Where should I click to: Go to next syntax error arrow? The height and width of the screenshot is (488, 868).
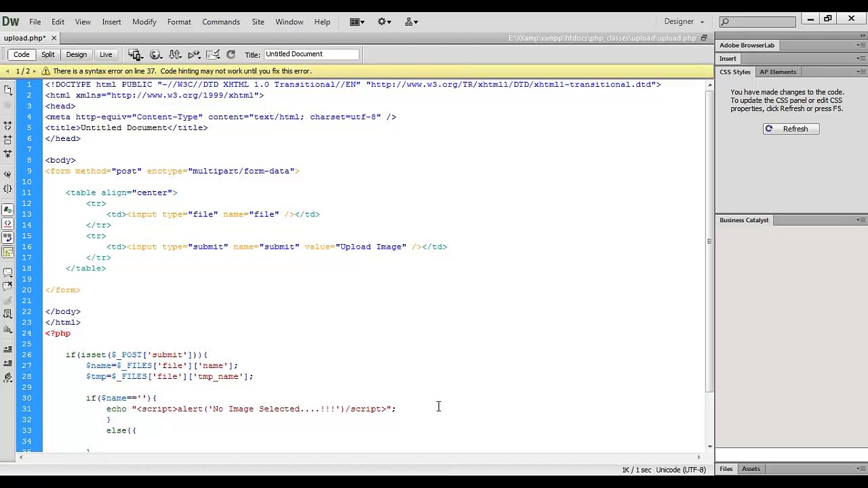click(x=35, y=71)
